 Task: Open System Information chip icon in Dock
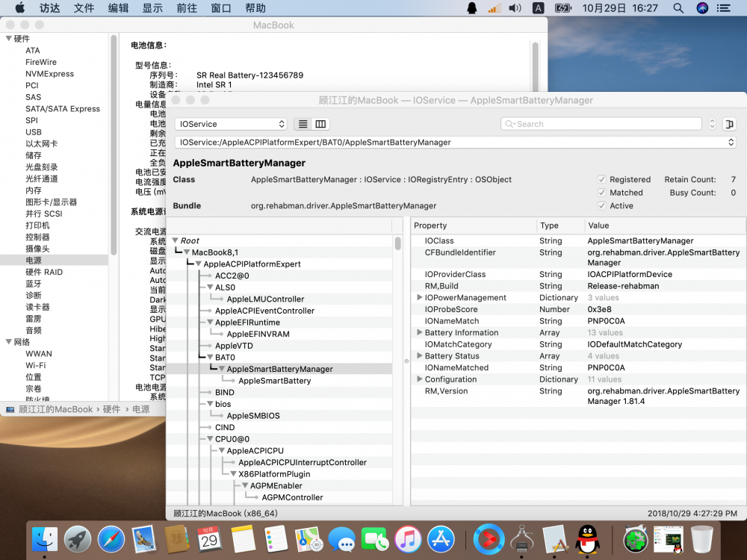tap(522, 539)
